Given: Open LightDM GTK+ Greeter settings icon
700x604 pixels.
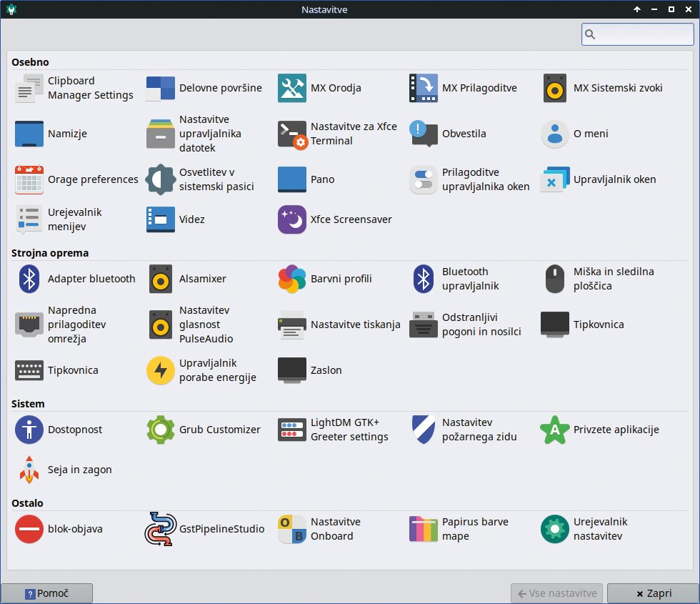Looking at the screenshot, I should click(x=292, y=430).
